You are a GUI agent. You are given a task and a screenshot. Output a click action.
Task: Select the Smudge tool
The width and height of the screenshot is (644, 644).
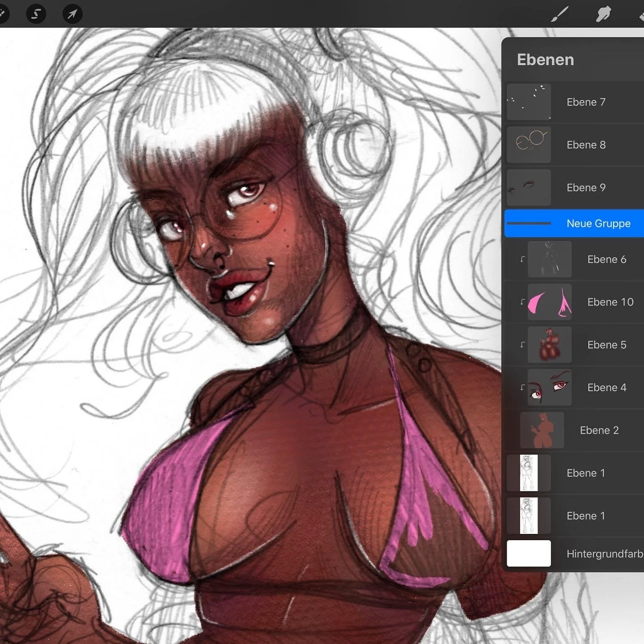coord(603,14)
